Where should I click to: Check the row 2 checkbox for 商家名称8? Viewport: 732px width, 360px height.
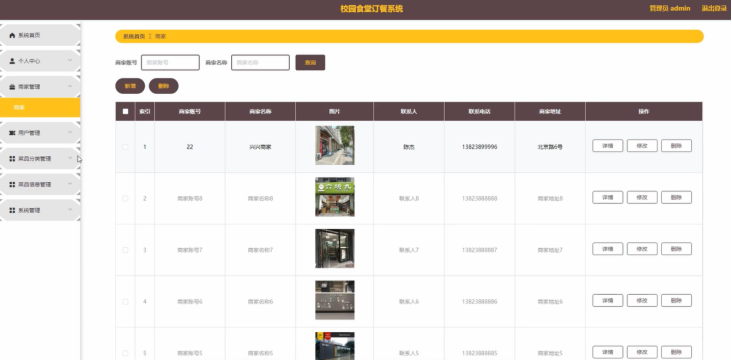pos(125,198)
